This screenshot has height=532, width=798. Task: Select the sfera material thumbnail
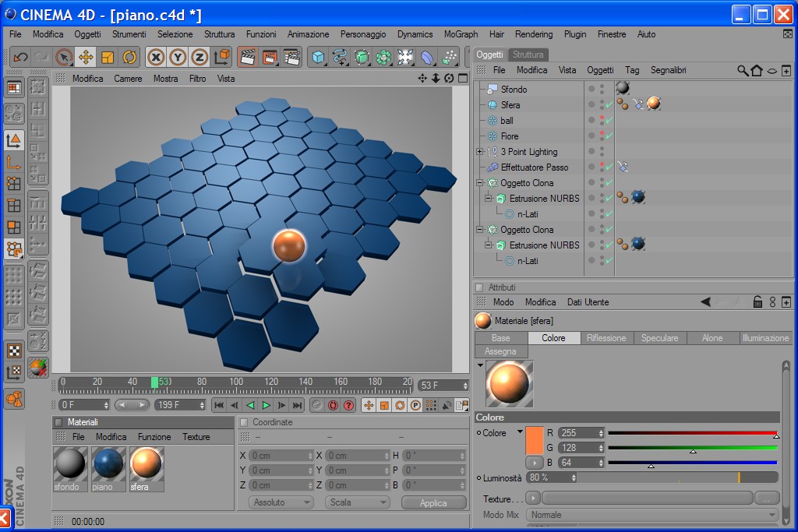click(x=147, y=469)
